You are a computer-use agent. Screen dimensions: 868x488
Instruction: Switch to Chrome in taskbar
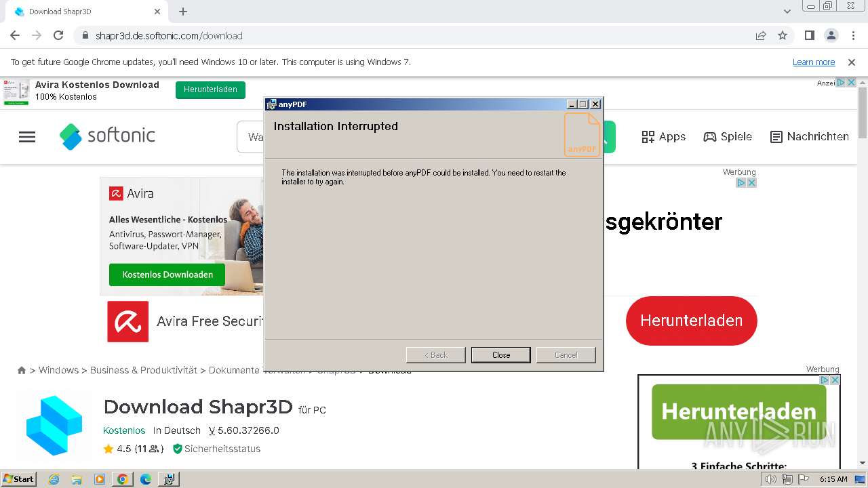(123, 479)
